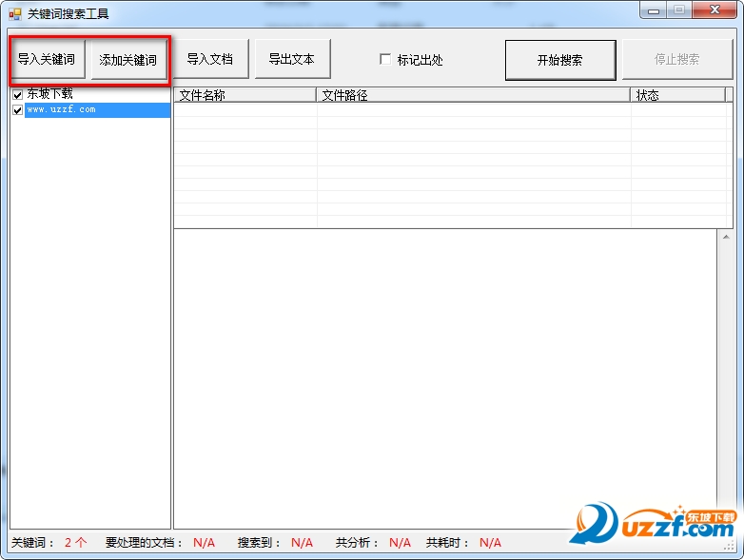Image resolution: width=744 pixels, height=560 pixels.
Task: Click the 添加关键词 button
Action: [x=128, y=59]
